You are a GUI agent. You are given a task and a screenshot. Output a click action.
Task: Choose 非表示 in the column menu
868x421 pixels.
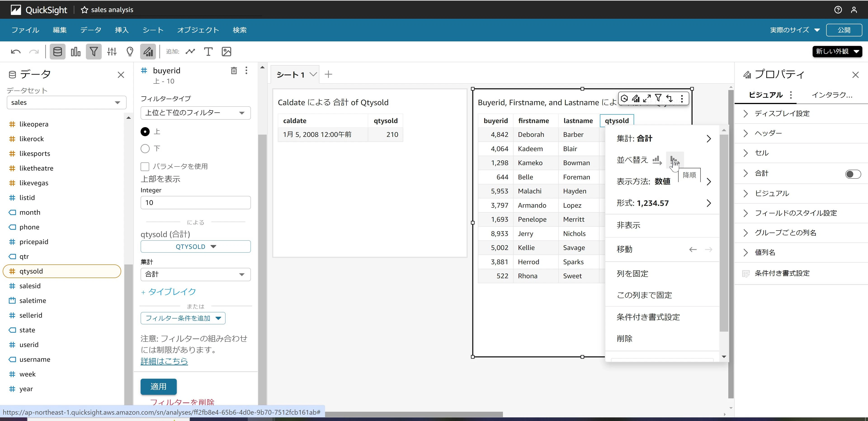662,225
